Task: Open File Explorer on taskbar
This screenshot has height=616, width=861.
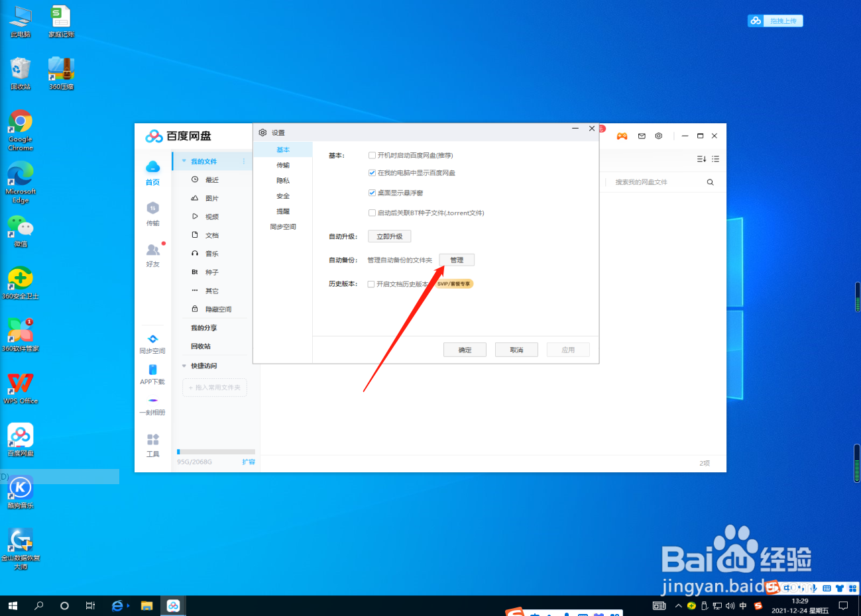Action: pos(146,605)
